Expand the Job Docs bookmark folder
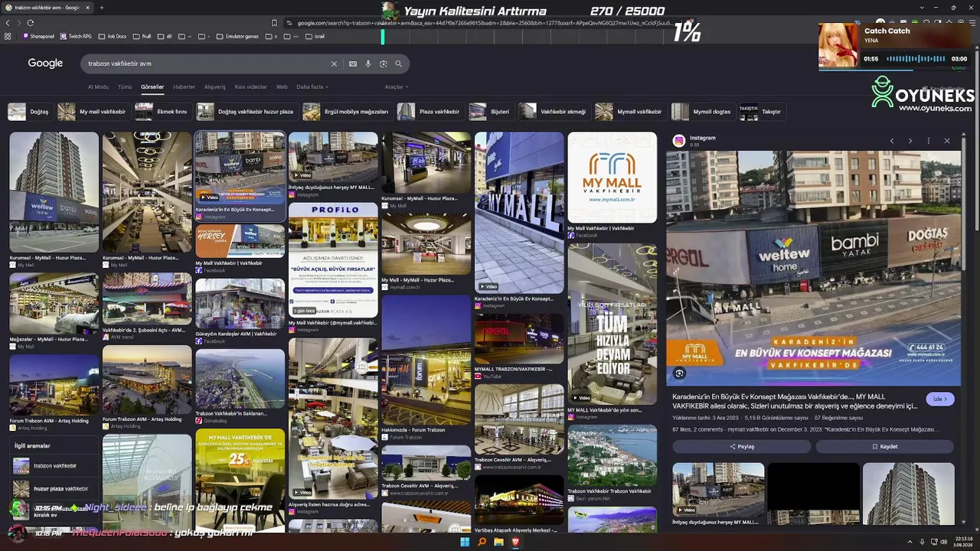 pos(113,36)
